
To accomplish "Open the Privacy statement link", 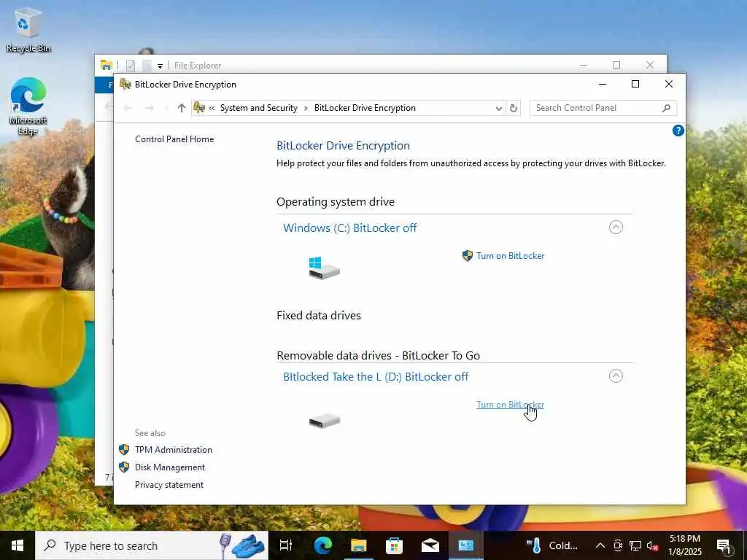I will pos(169,485).
